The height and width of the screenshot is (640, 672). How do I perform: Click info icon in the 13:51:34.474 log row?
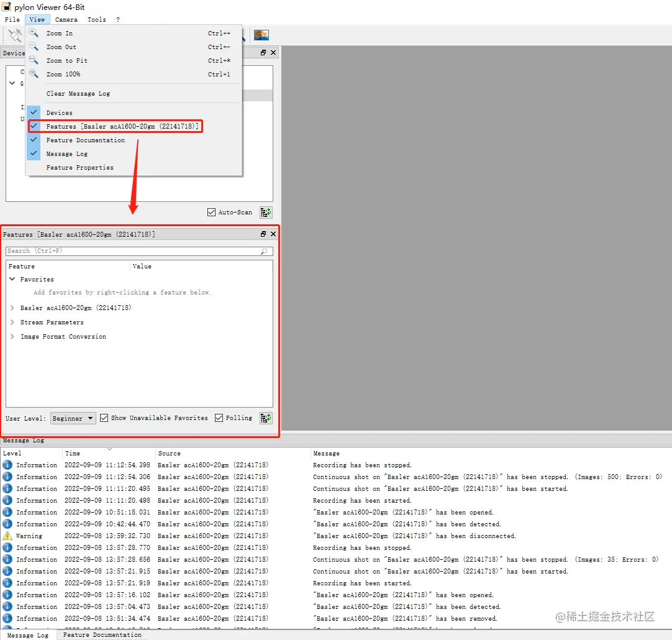click(7, 618)
